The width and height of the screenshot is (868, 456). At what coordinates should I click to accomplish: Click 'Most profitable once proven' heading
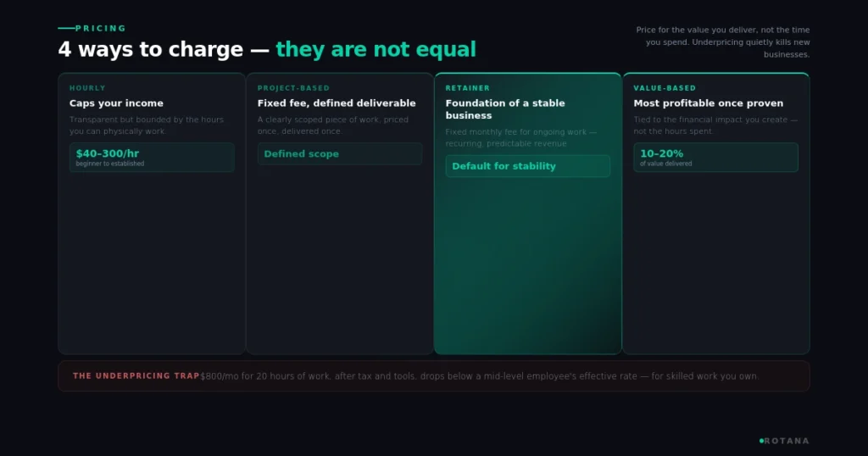click(709, 103)
